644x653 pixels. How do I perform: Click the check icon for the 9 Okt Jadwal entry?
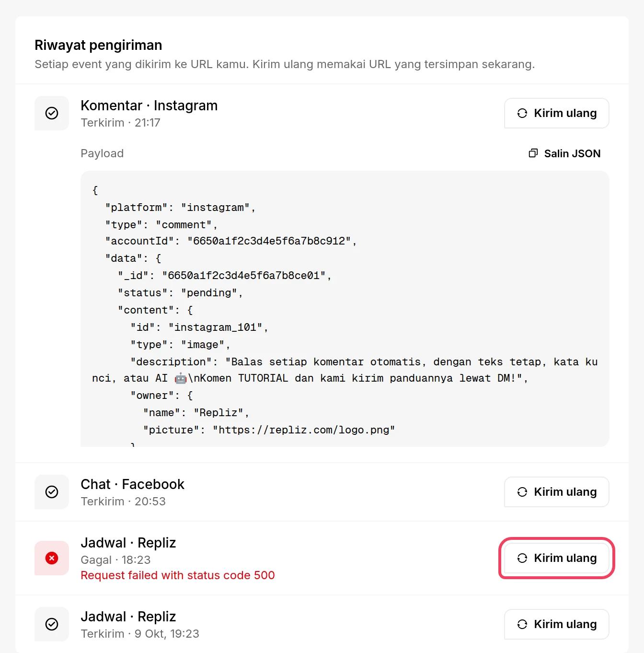tap(52, 624)
